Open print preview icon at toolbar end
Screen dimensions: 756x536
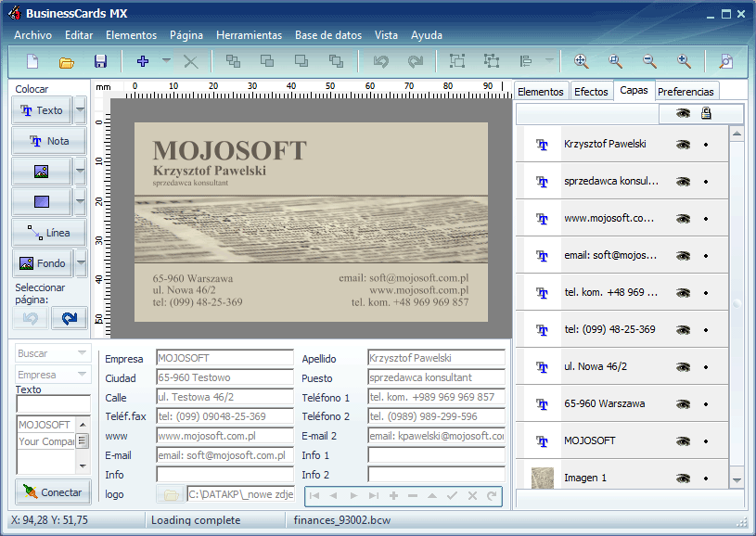tap(725, 61)
